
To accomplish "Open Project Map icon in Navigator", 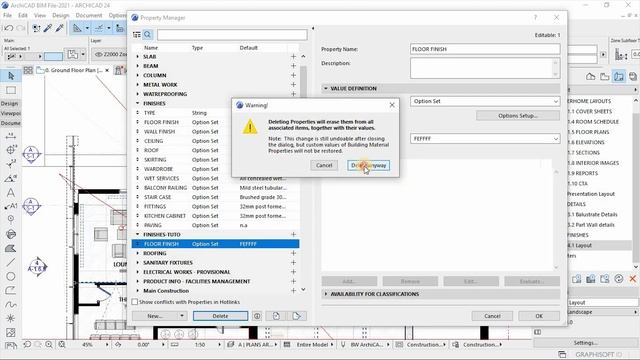I will pyautogui.click(x=590, y=76).
